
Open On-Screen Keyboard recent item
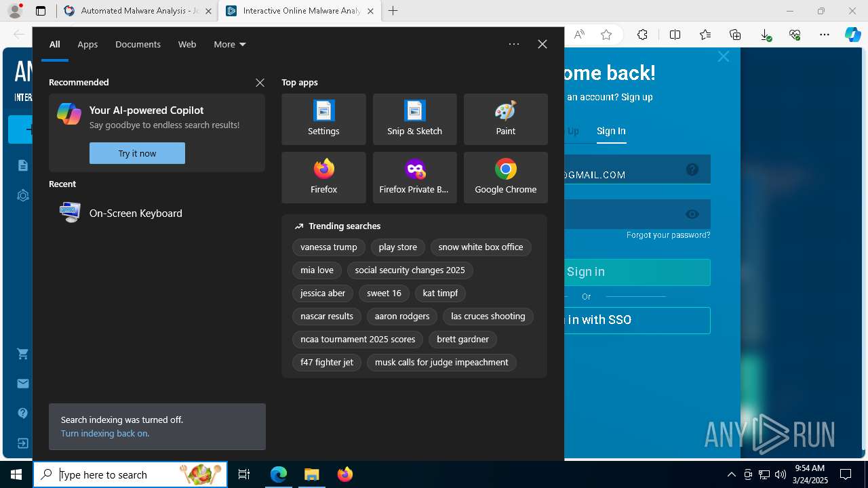click(x=157, y=213)
